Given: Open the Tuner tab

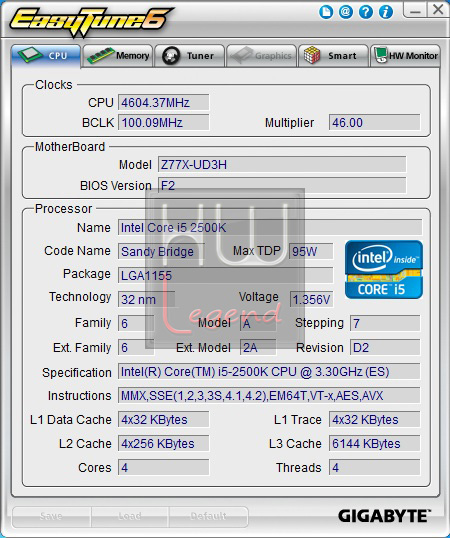Looking at the screenshot, I should (x=190, y=56).
